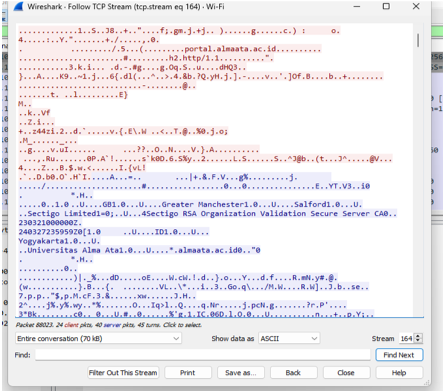Open the Show data as ASCII dropdown
Image resolution: width=443 pixels, height=391 pixels.
pos(289,338)
